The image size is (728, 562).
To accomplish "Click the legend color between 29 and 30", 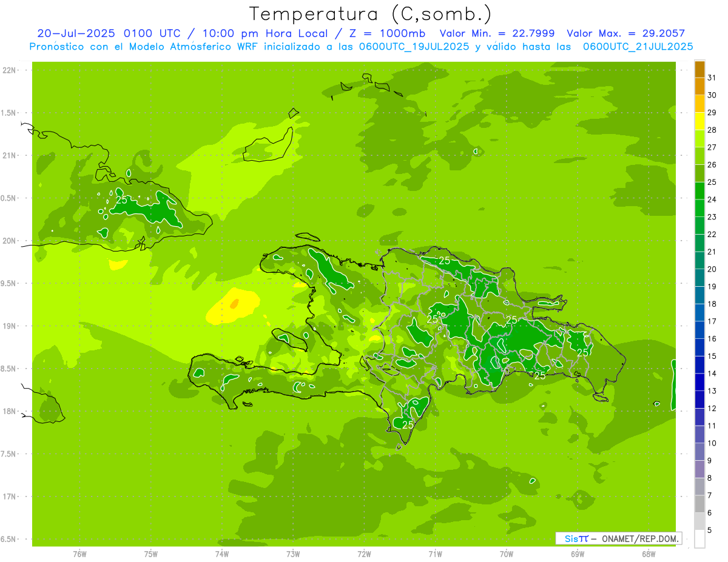I will 699,104.
